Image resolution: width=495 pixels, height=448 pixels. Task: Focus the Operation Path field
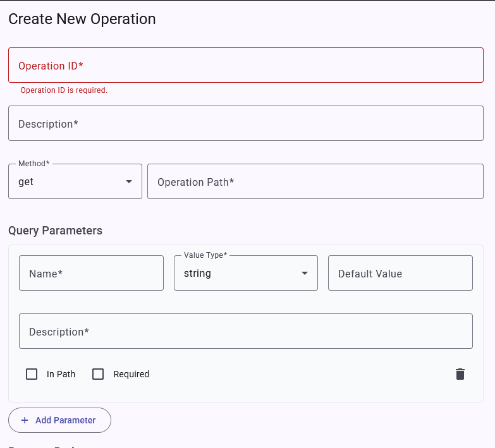click(315, 182)
